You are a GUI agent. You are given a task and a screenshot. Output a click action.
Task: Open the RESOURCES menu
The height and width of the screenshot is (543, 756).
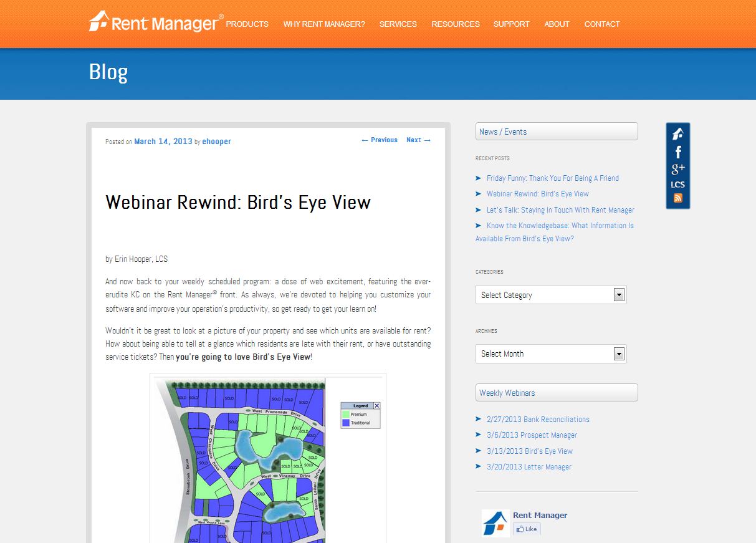click(456, 24)
